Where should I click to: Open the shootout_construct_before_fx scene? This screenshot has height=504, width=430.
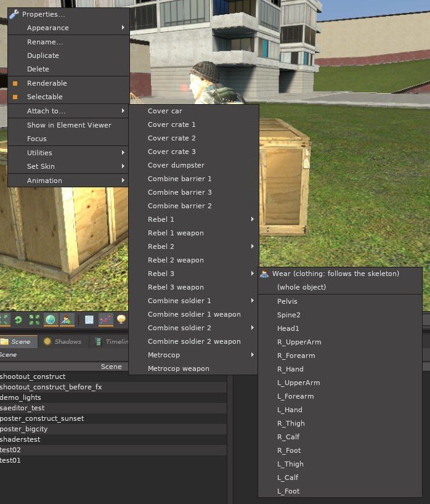click(113, 387)
